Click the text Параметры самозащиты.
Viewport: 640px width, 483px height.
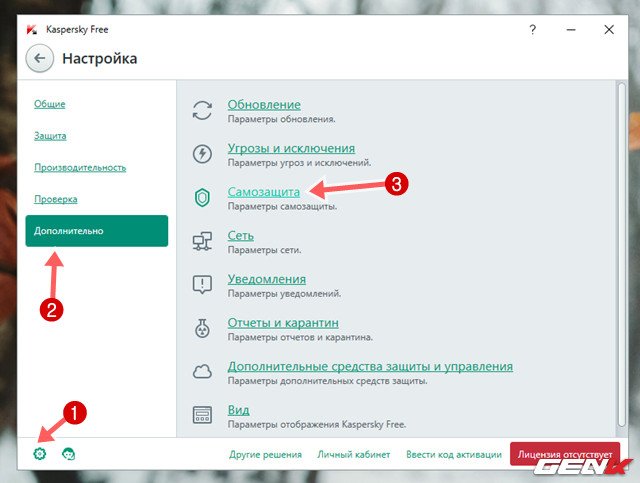point(282,207)
